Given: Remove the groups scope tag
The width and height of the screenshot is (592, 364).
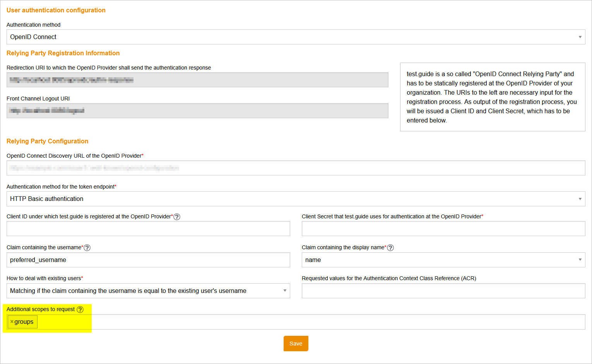Looking at the screenshot, I should coord(12,322).
